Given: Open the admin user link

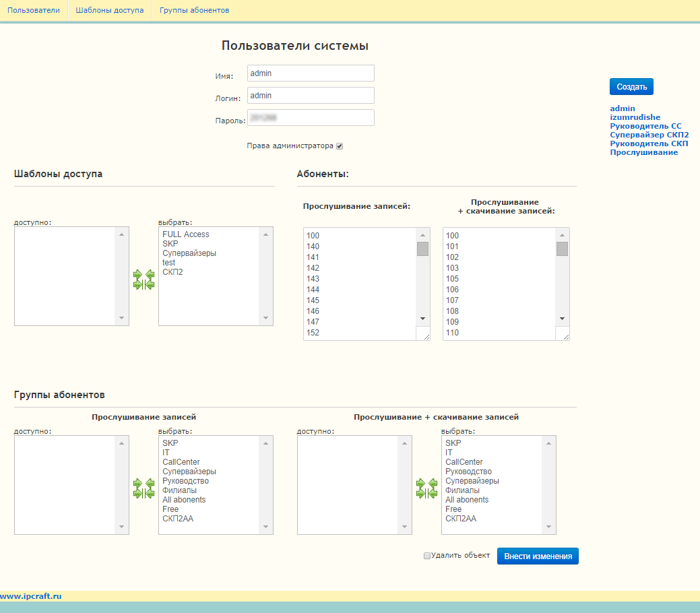Looking at the screenshot, I should click(623, 108).
